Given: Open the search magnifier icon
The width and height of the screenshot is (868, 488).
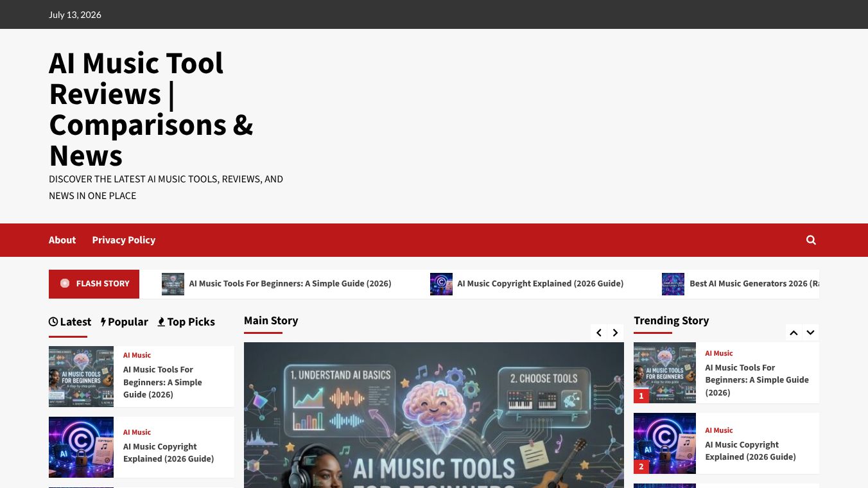Looking at the screenshot, I should (811, 240).
